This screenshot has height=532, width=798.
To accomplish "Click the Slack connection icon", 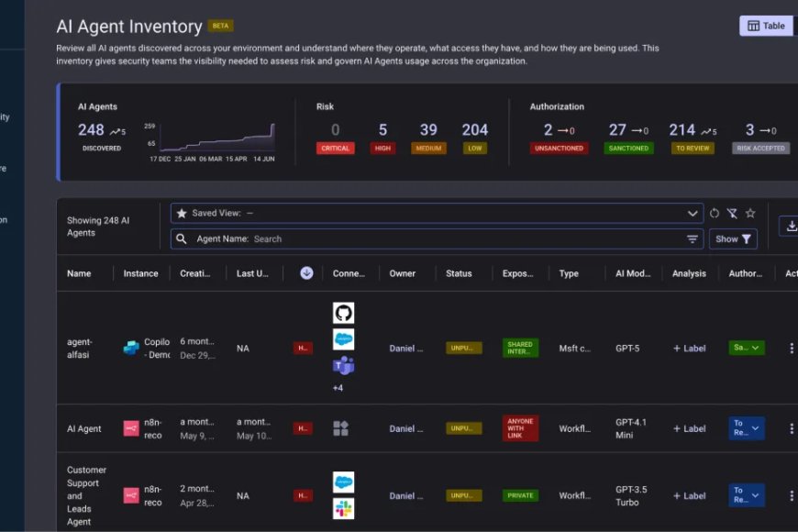I will click(344, 508).
